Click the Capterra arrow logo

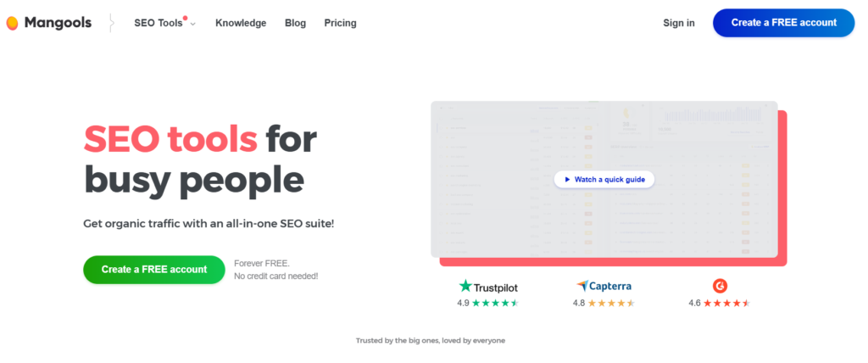click(x=581, y=286)
